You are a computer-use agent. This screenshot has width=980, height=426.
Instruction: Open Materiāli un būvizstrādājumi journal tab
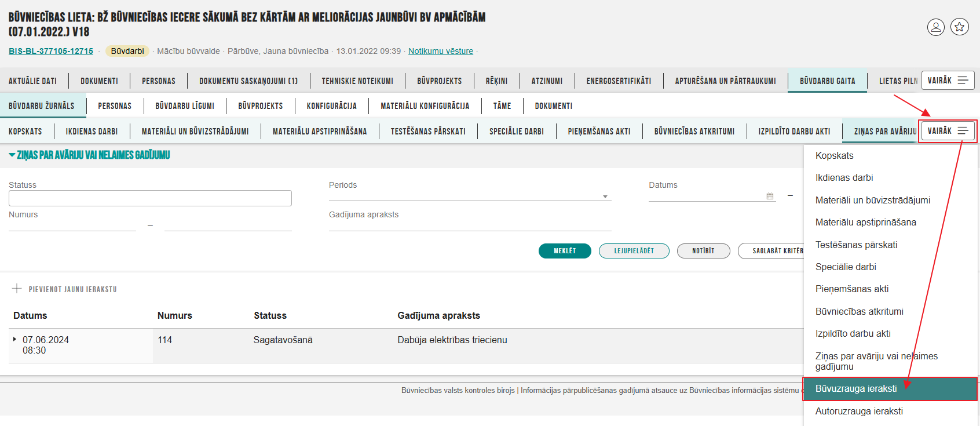point(195,132)
